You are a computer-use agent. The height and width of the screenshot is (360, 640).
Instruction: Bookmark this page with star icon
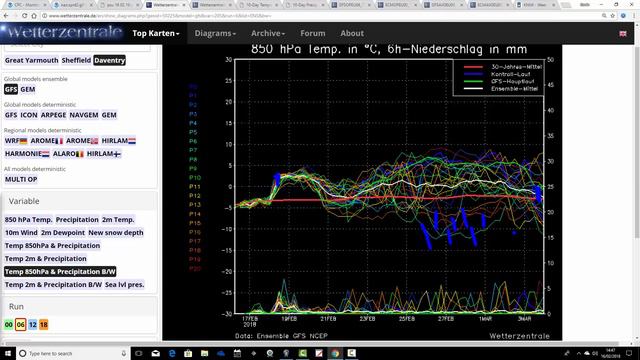[x=613, y=16]
